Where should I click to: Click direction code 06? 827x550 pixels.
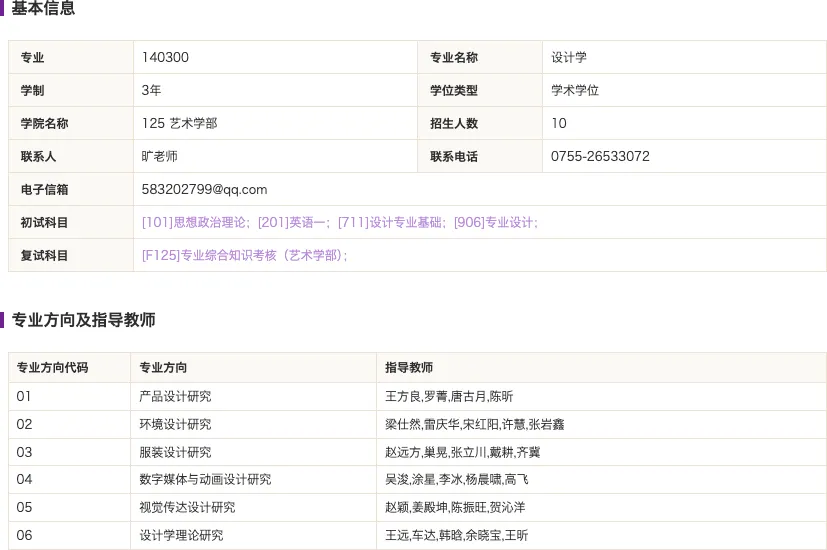tap(24, 535)
